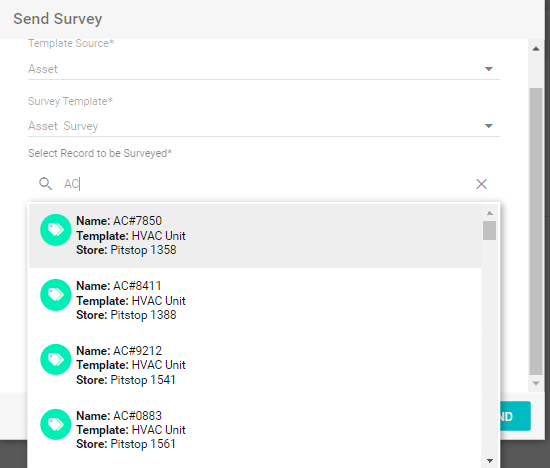Image resolution: width=550 pixels, height=468 pixels.
Task: Click the teal Send button
Action: (515, 416)
